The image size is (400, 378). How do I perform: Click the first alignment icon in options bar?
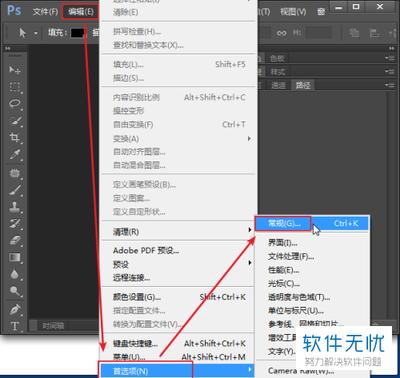click(354, 33)
